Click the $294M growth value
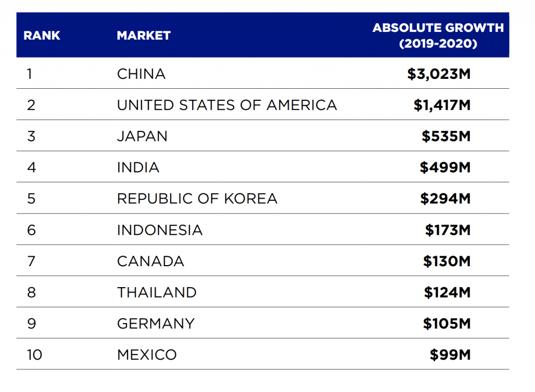The image size is (535, 392). click(x=446, y=199)
